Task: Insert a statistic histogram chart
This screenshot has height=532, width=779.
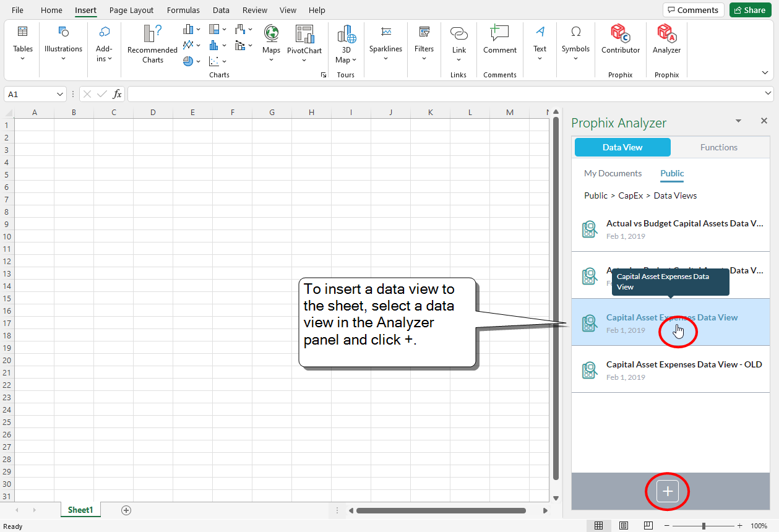Action: 218,45
